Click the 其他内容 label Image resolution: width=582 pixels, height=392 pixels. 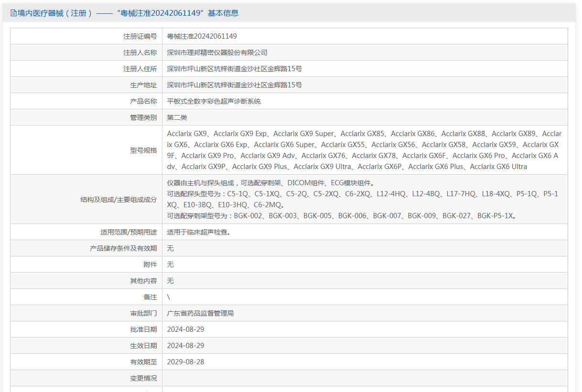(143, 281)
